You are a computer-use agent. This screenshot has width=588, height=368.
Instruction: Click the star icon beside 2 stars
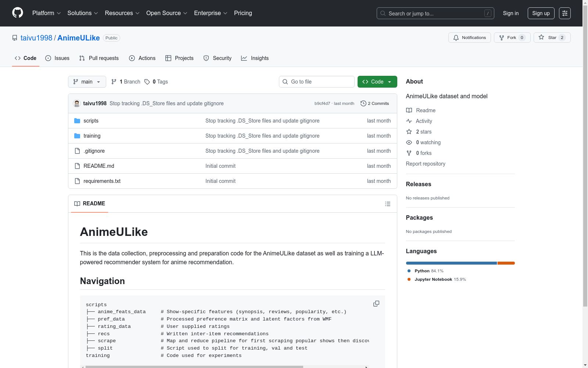tap(409, 132)
